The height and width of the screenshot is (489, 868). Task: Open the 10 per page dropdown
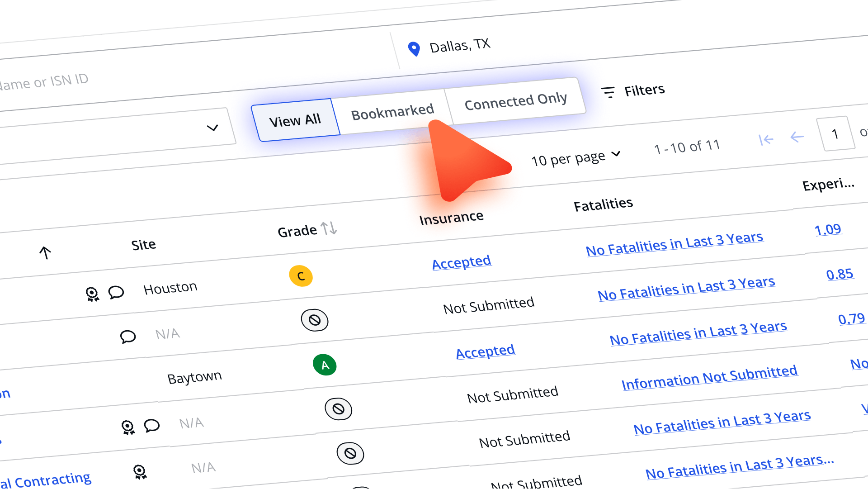pyautogui.click(x=576, y=158)
